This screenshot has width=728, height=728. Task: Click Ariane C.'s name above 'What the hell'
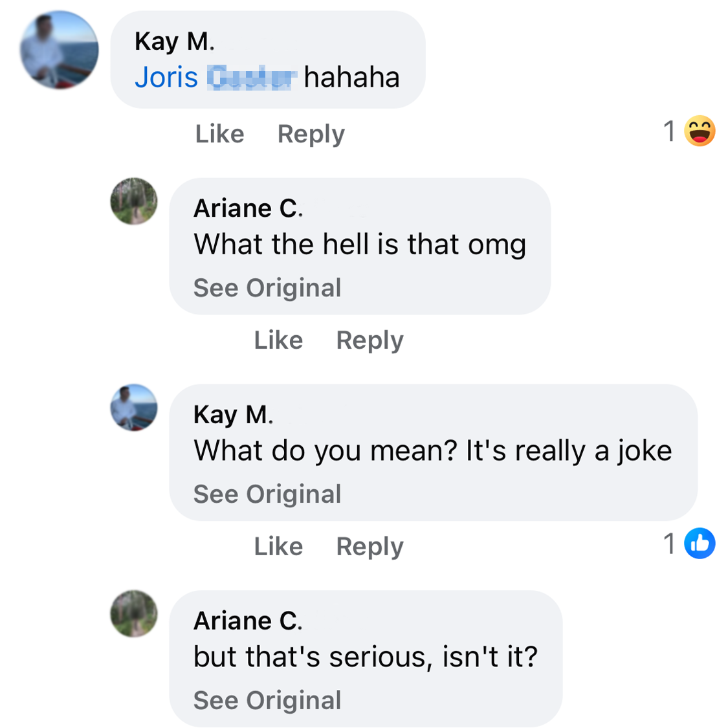click(x=248, y=208)
